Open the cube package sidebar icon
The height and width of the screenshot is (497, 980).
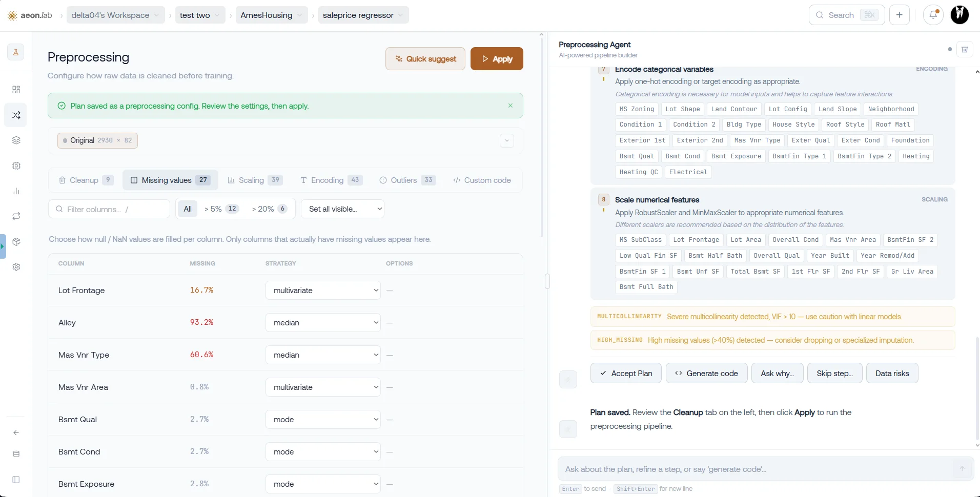pyautogui.click(x=16, y=242)
